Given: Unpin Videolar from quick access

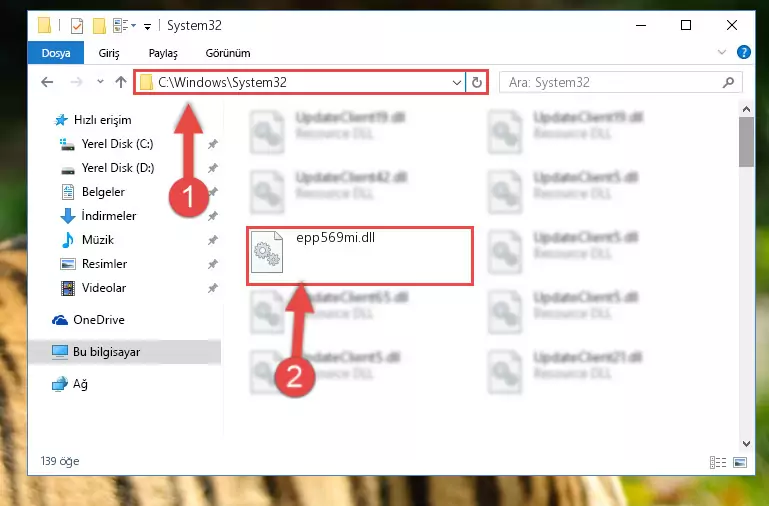Looking at the screenshot, I should (212, 288).
